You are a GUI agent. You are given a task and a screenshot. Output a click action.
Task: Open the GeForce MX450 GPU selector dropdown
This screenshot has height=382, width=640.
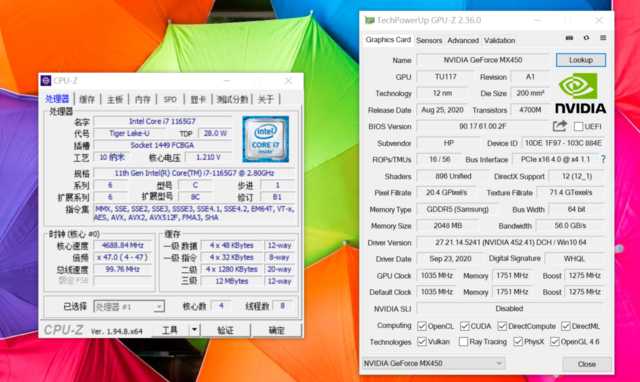[x=433, y=363]
